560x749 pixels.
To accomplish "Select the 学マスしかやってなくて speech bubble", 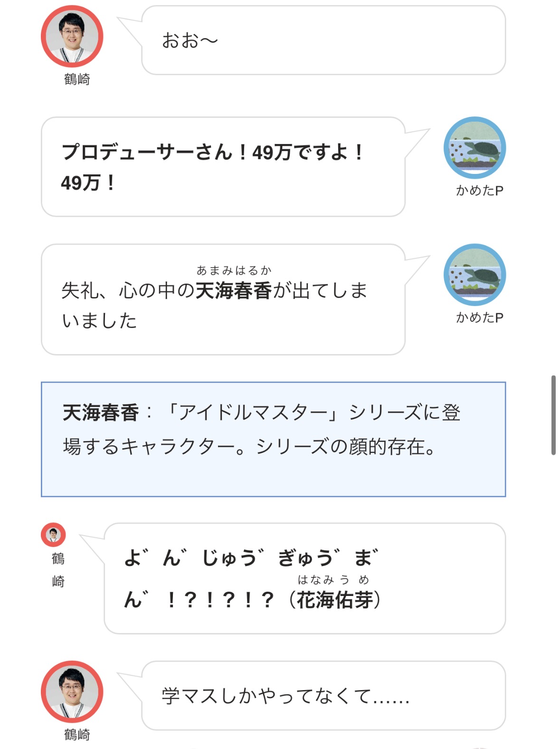I will coord(323,696).
